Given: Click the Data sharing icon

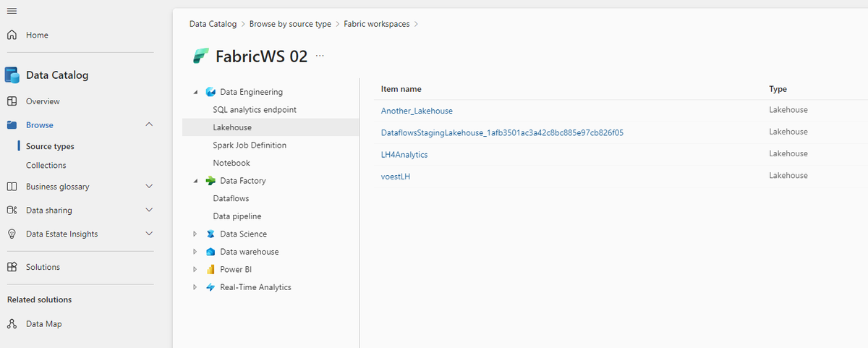Looking at the screenshot, I should tap(12, 211).
